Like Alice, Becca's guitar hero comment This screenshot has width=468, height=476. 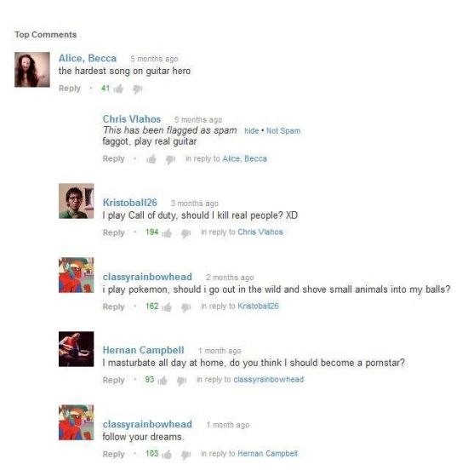[x=118, y=89]
